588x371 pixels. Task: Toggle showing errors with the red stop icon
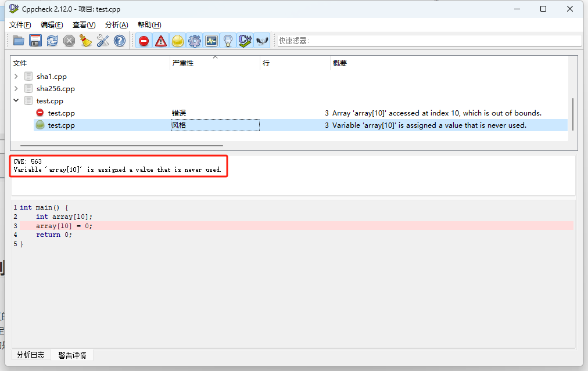(144, 41)
